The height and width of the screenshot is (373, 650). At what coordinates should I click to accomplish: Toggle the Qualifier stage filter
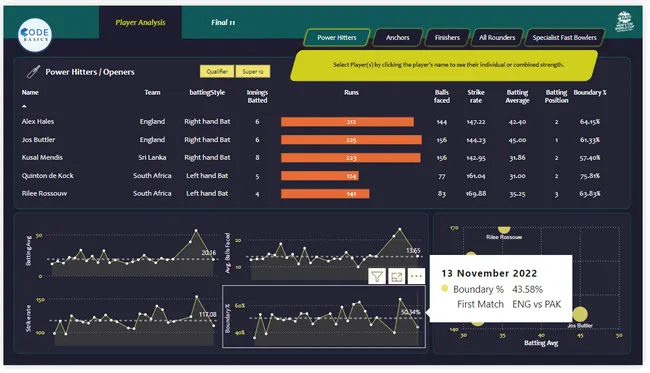pyautogui.click(x=217, y=71)
